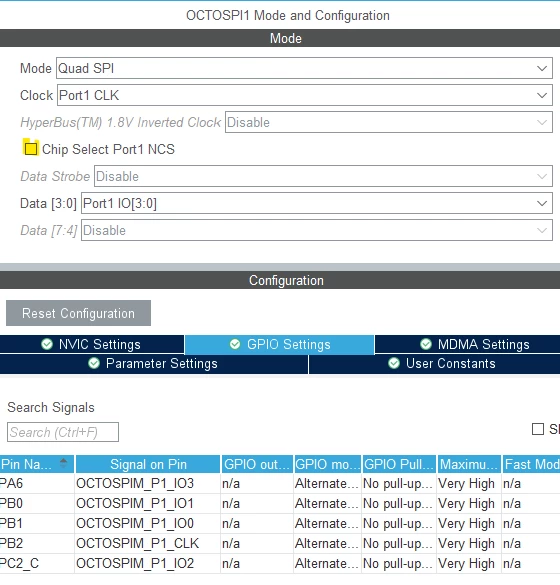Open the MDMA Settings tab
The image size is (560, 585).
[467, 344]
